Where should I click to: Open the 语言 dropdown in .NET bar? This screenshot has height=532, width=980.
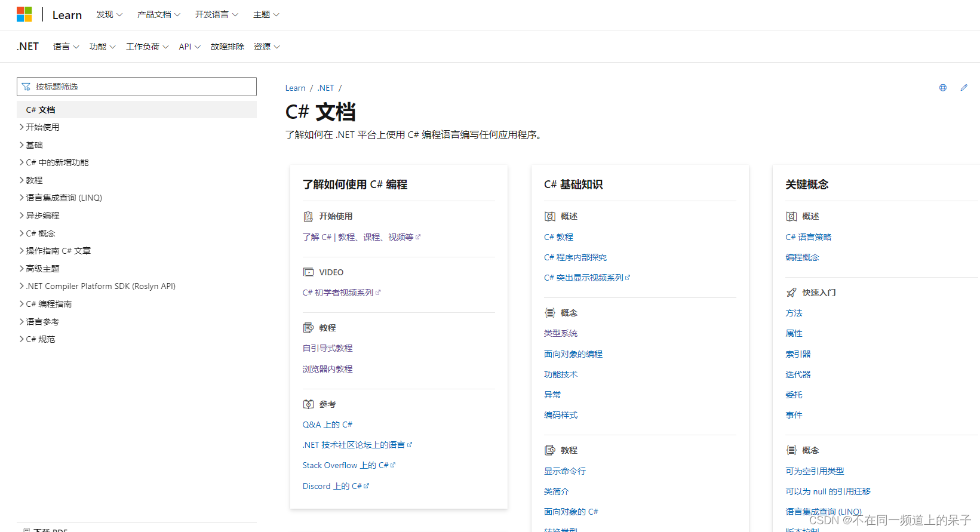click(66, 47)
